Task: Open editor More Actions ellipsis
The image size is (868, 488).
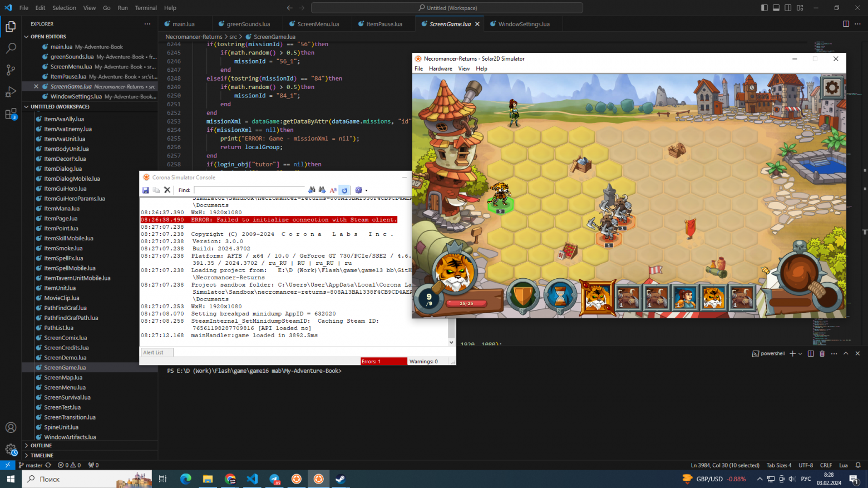Action: coord(857,24)
